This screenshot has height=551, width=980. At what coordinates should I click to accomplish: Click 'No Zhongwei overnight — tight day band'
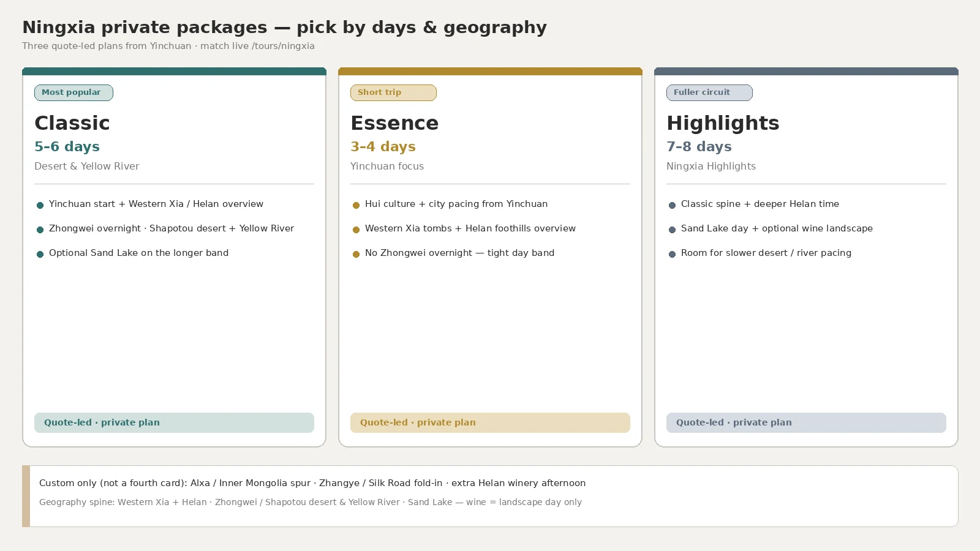tap(459, 253)
